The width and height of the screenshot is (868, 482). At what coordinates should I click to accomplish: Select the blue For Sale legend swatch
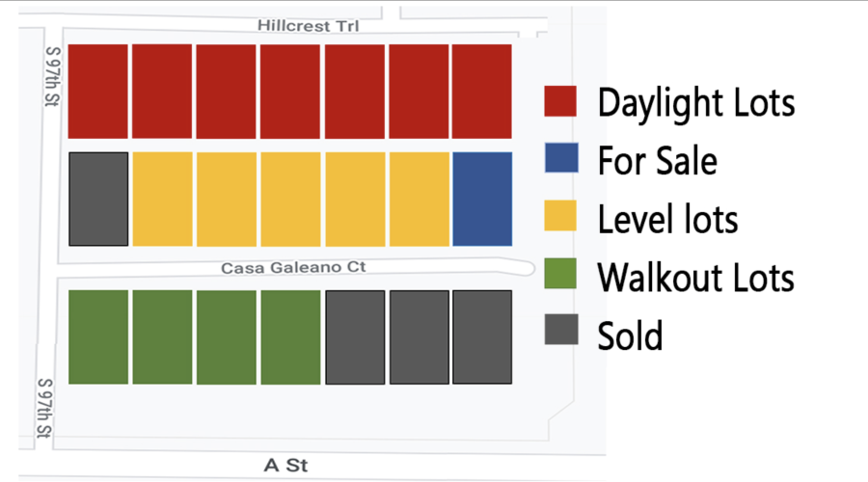561,158
